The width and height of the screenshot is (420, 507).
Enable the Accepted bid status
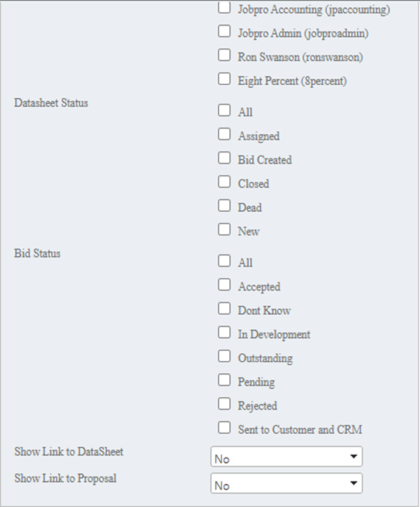224,285
